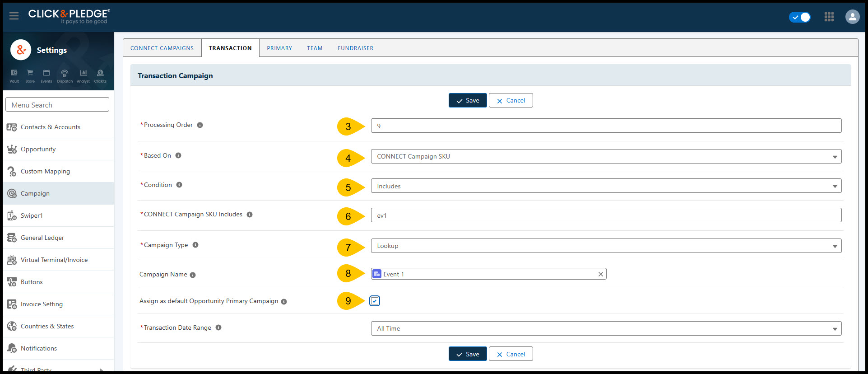This screenshot has width=868, height=374.
Task: Click the bottom Cancel button
Action: click(511, 354)
